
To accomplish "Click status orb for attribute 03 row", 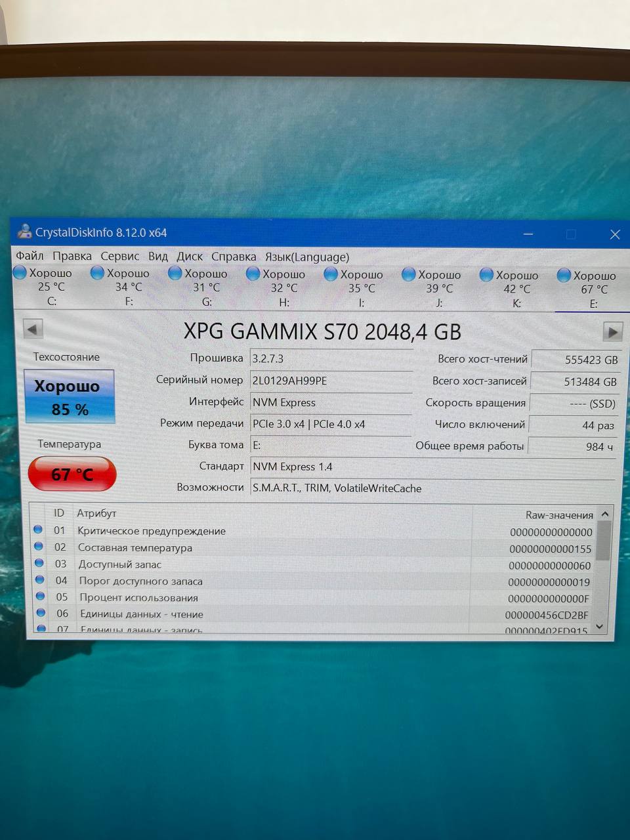I will pos(39,562).
